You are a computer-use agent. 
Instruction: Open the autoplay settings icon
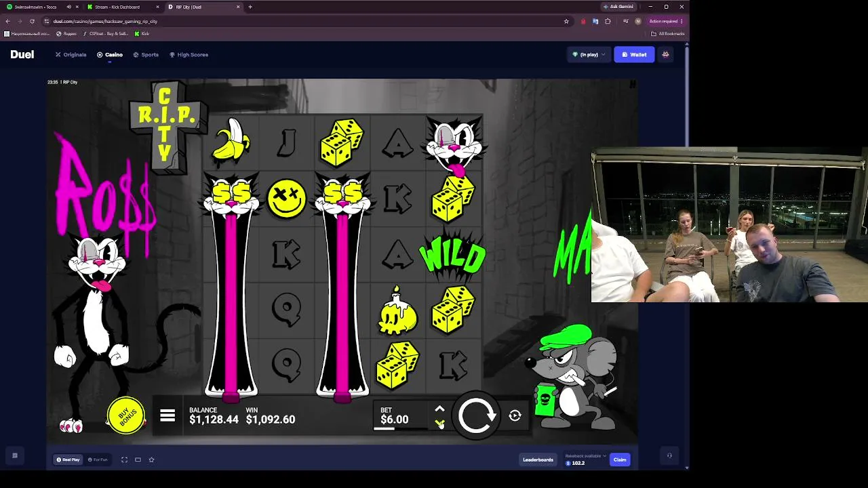(515, 415)
